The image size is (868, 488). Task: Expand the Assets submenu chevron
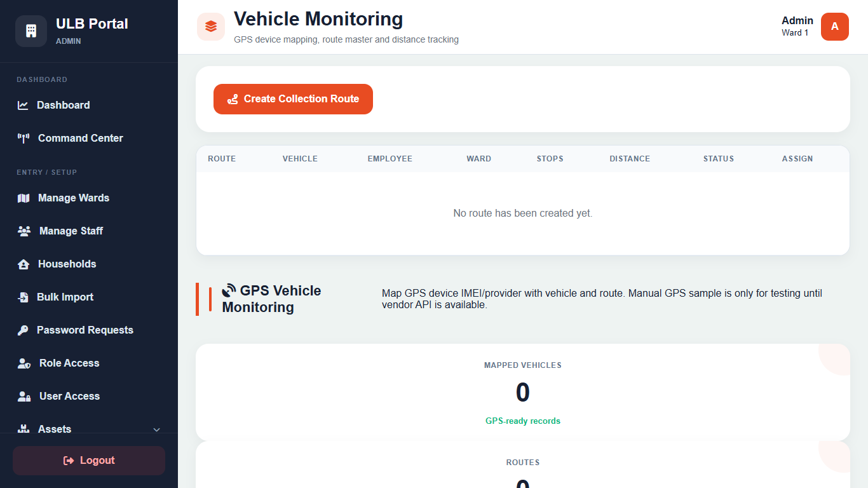[x=157, y=430]
